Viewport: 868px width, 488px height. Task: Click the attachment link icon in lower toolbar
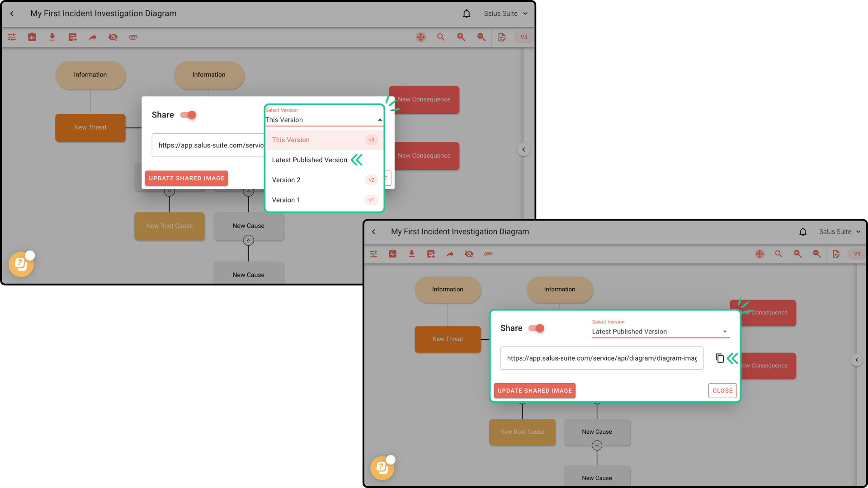coord(488,254)
